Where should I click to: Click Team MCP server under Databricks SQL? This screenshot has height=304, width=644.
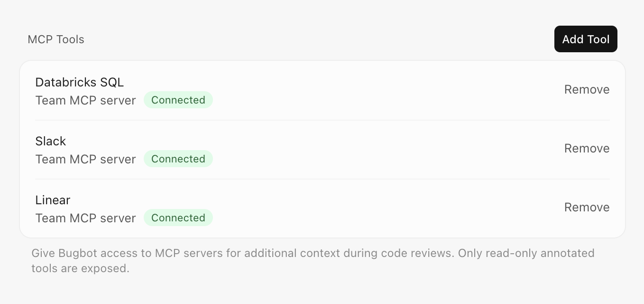[85, 100]
